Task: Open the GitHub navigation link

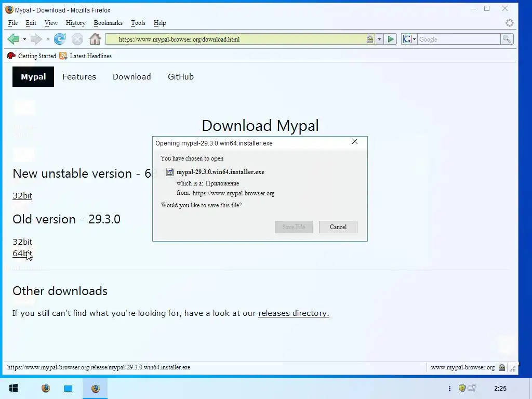Action: (181, 77)
